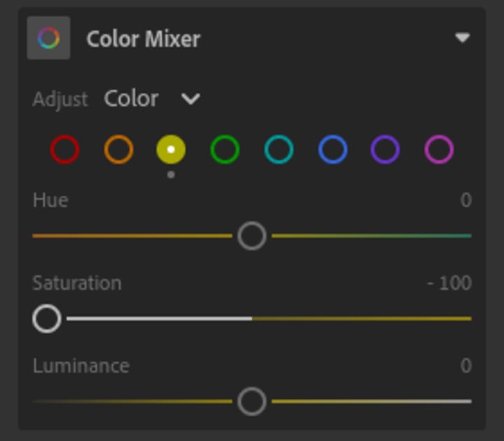Select the yellow color channel circle
The height and width of the screenshot is (441, 504).
pos(171,150)
